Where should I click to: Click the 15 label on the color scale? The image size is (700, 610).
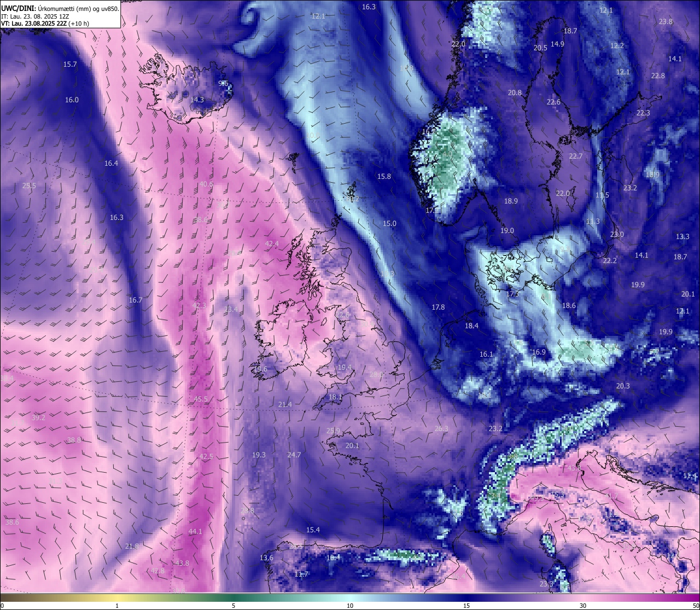pos(466,606)
